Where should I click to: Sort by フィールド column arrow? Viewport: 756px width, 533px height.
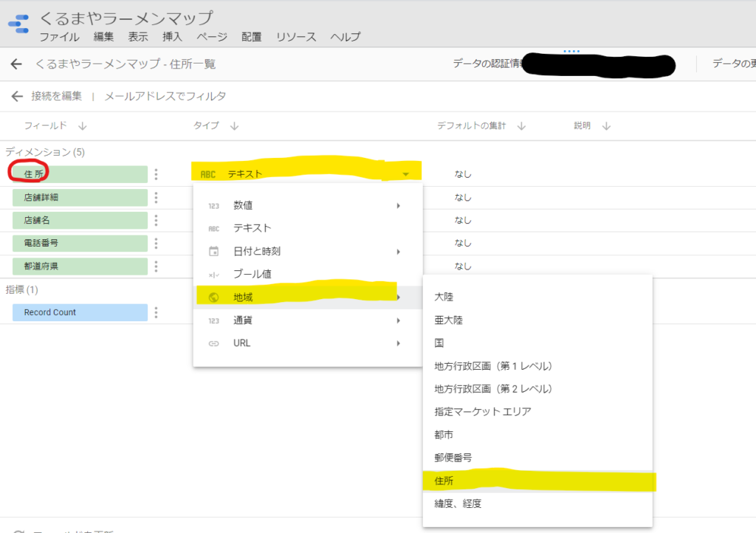click(x=83, y=126)
